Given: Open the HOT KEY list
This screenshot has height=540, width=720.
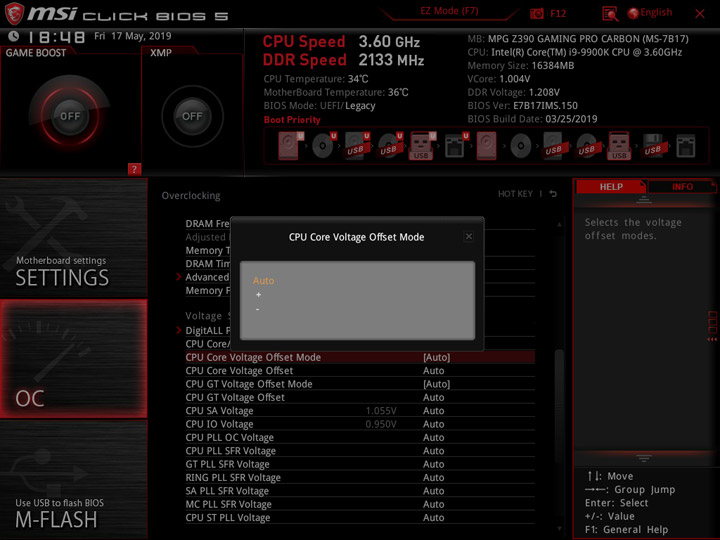Looking at the screenshot, I should (x=515, y=194).
